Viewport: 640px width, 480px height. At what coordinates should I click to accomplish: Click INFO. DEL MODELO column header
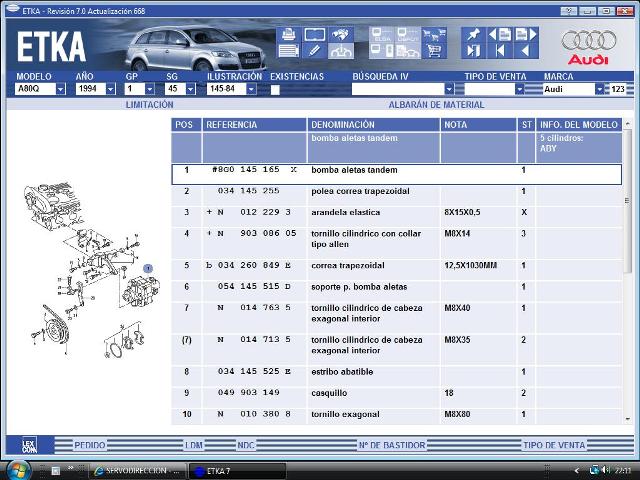point(579,124)
